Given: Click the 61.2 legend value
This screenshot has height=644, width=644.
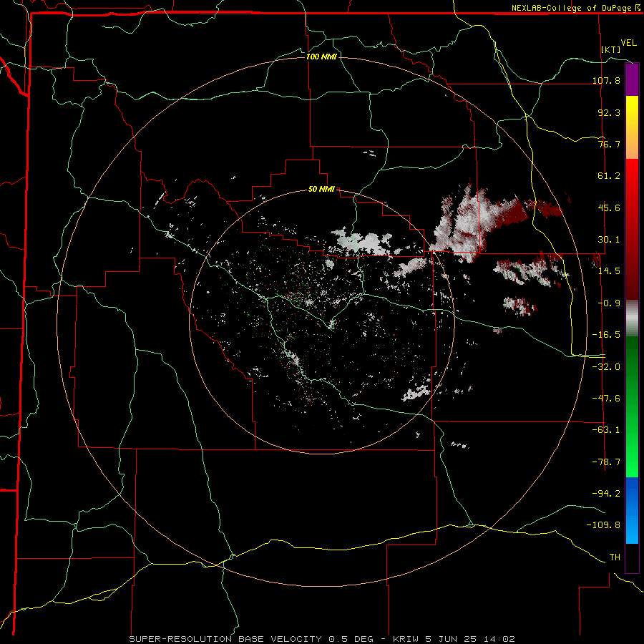Looking at the screenshot, I should 609,176.
